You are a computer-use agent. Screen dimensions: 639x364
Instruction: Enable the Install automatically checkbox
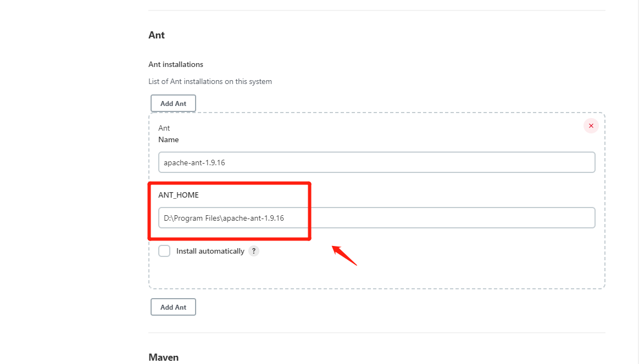pos(164,251)
